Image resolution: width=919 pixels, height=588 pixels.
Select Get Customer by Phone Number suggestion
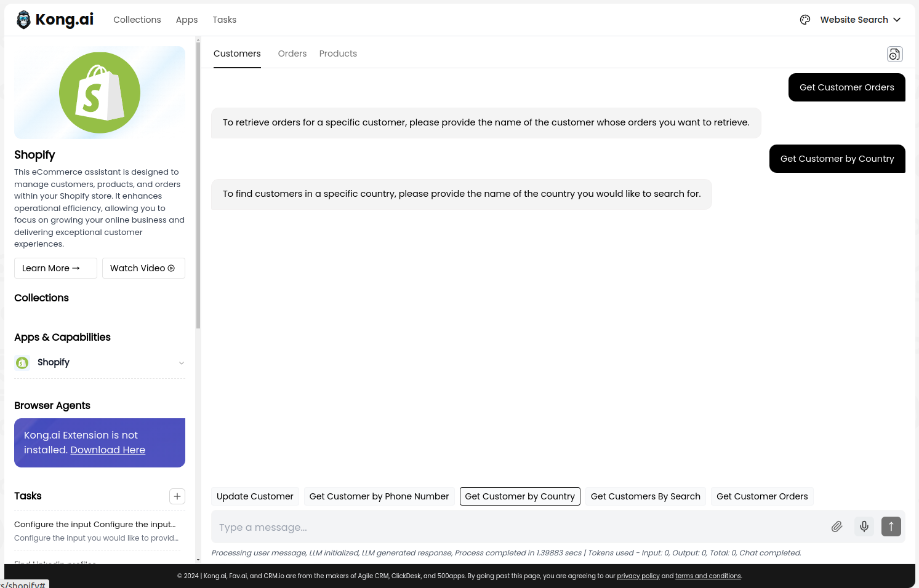tap(379, 496)
